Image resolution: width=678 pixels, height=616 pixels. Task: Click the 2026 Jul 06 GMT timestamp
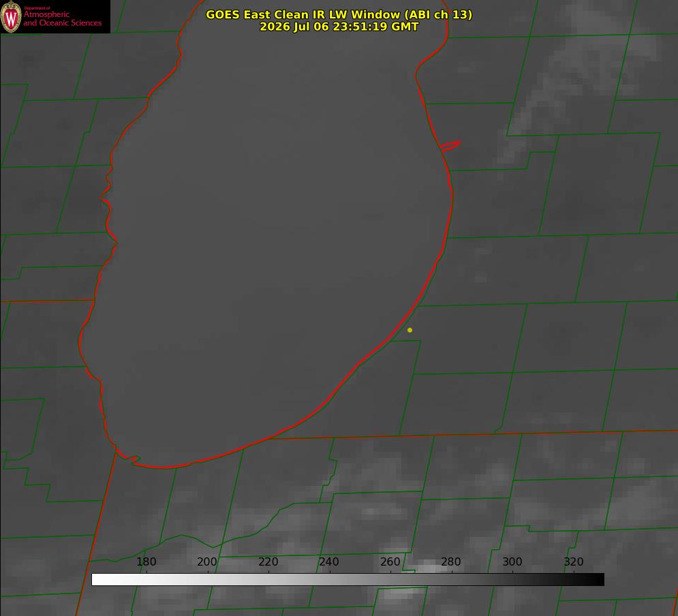point(339,27)
